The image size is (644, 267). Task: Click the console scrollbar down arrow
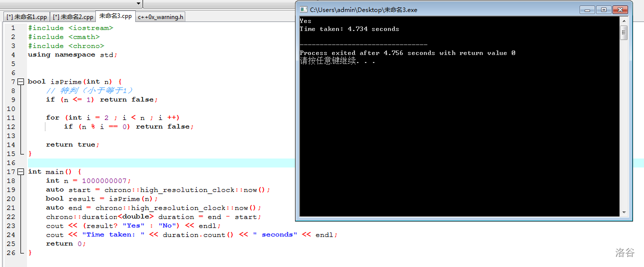(x=624, y=212)
